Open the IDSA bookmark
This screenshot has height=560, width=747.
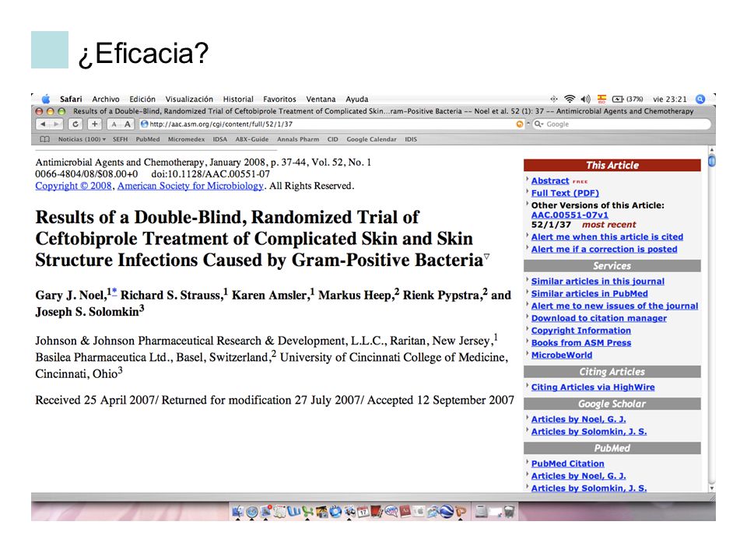(x=220, y=139)
